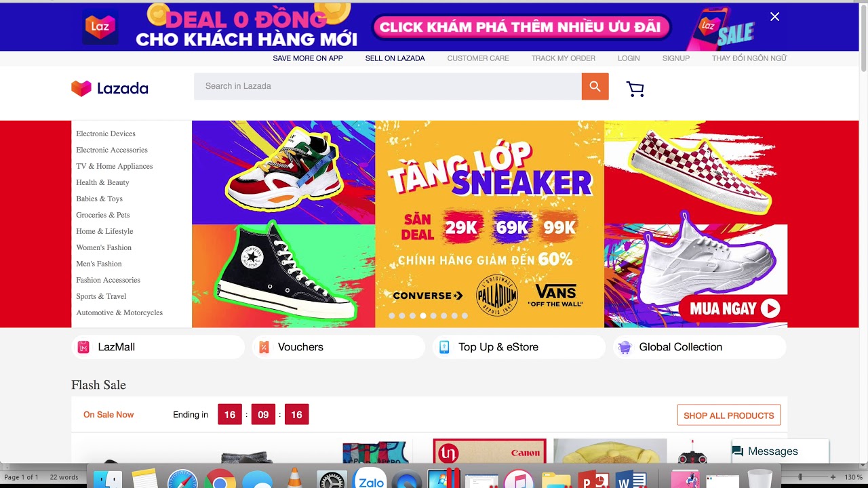Open the Global Collection icon

(625, 347)
